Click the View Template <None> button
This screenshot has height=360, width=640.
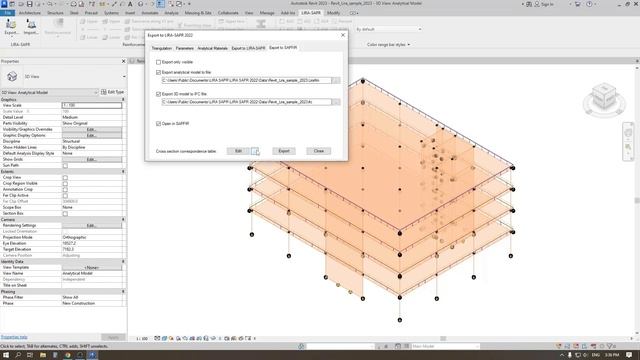coord(92,268)
